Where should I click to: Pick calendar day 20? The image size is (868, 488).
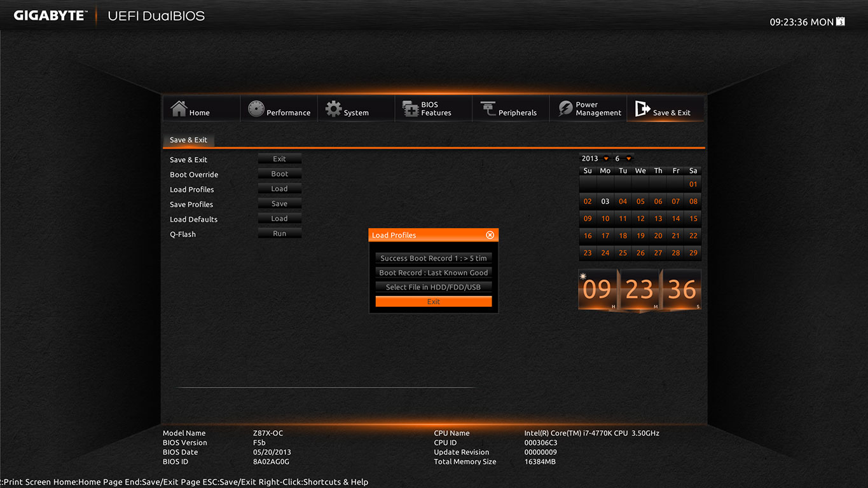tap(658, 236)
